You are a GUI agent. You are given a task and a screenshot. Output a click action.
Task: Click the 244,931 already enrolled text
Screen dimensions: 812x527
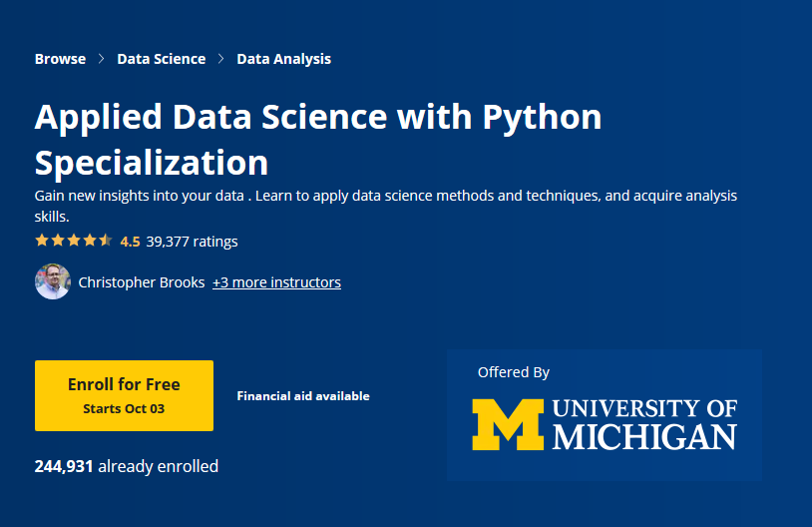pos(127,466)
